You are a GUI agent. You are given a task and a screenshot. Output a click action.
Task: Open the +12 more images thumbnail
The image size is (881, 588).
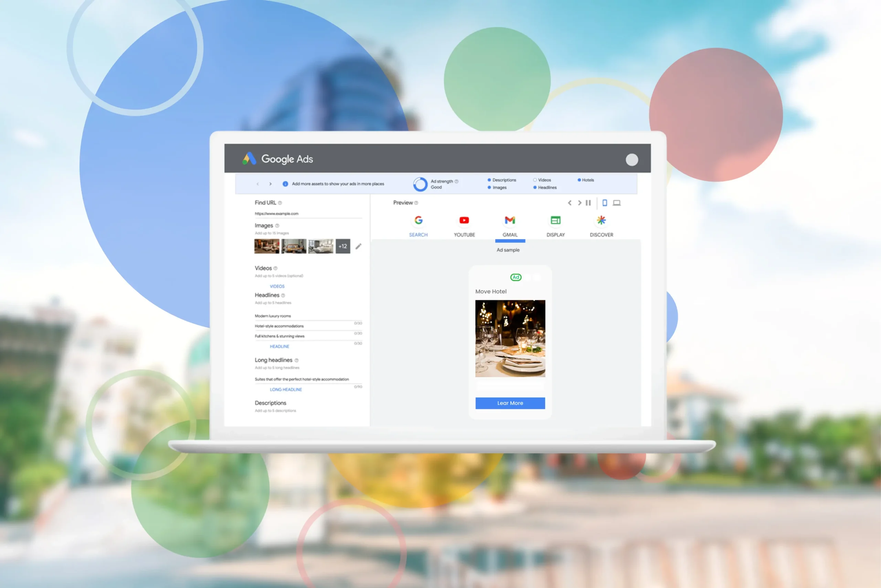click(x=343, y=246)
